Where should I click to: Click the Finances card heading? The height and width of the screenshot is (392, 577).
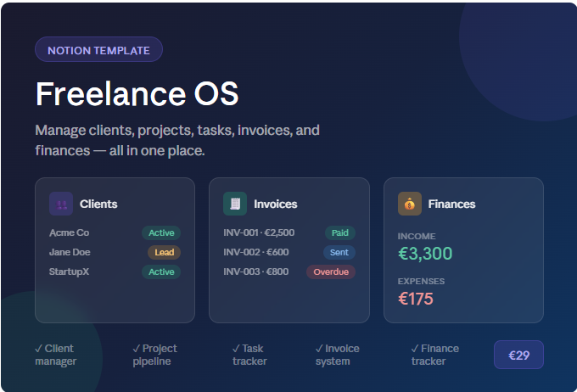452,204
